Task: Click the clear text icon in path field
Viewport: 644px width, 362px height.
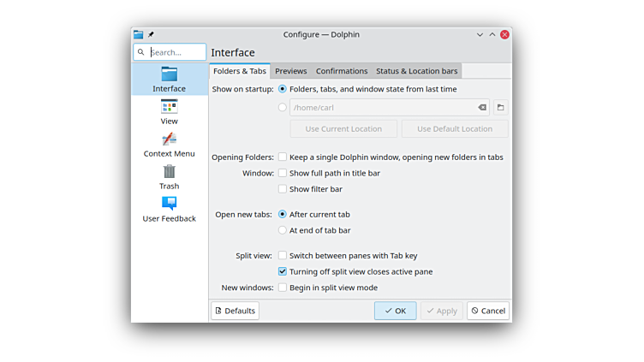Action: [482, 108]
